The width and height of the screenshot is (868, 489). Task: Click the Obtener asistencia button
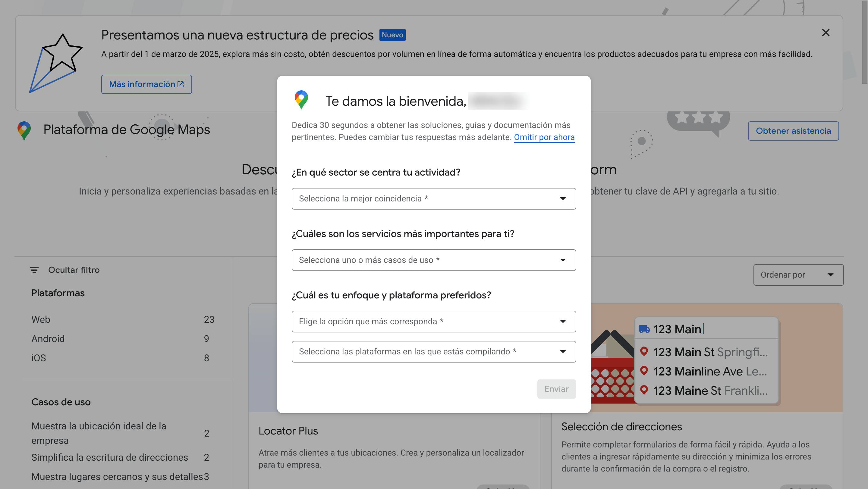[793, 131]
